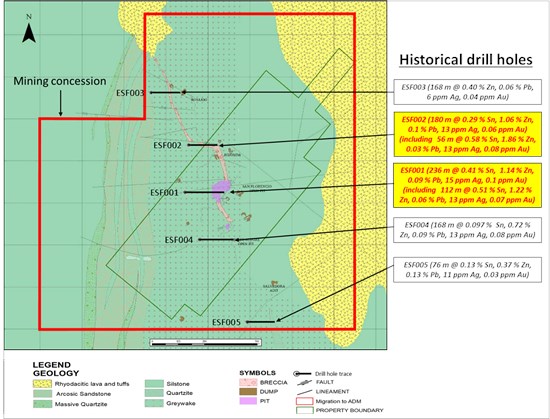Click the map scale bar
Viewport: 550px width, 419px height.
[206, 343]
